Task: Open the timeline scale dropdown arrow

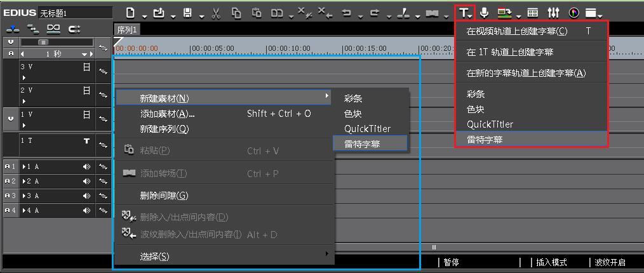Action: tap(91, 54)
